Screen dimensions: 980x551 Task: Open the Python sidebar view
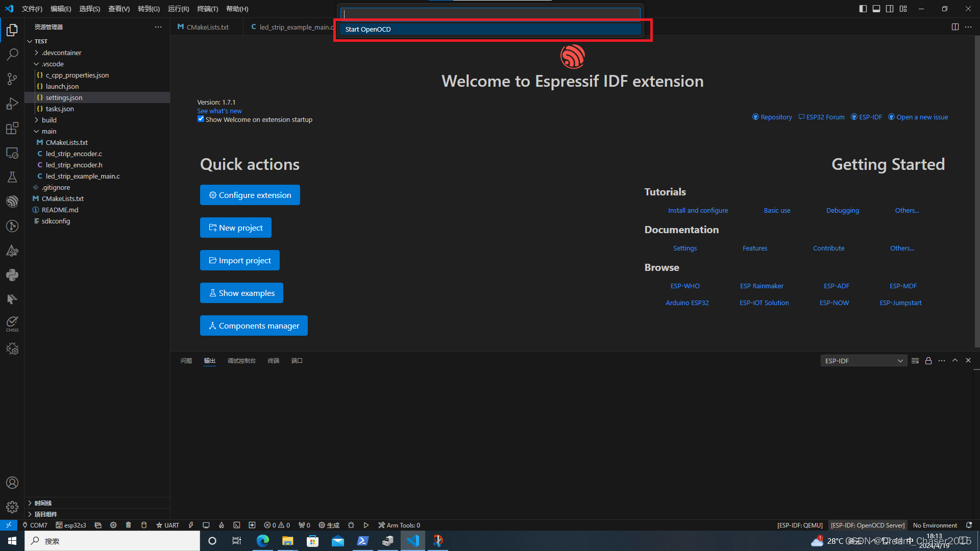(x=12, y=275)
